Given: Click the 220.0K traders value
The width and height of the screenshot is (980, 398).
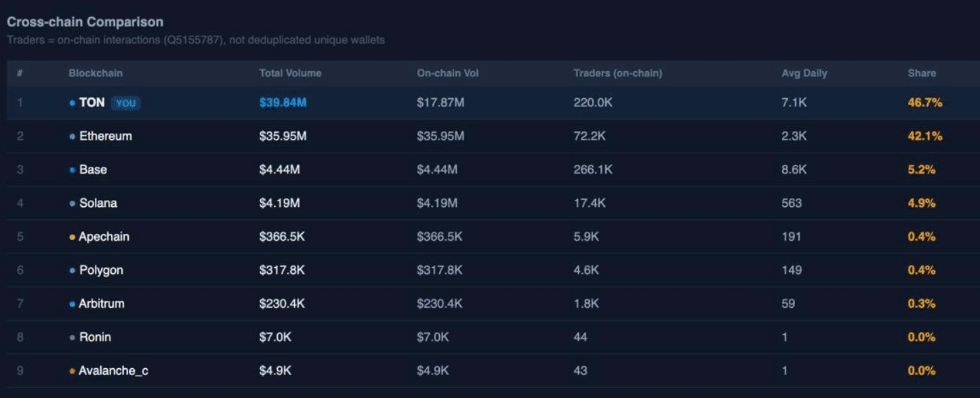Looking at the screenshot, I should tap(594, 103).
